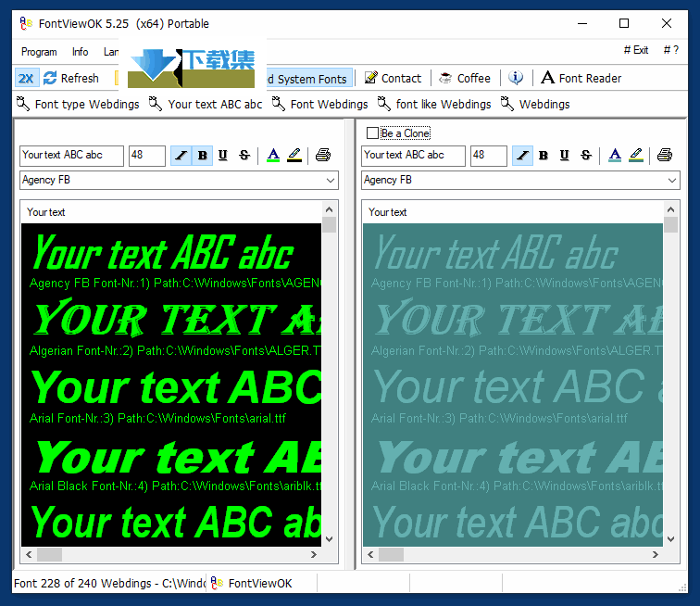Screen dimensions: 700x606
Task: Expand right Agency FB font dropdown
Action: [x=671, y=181]
